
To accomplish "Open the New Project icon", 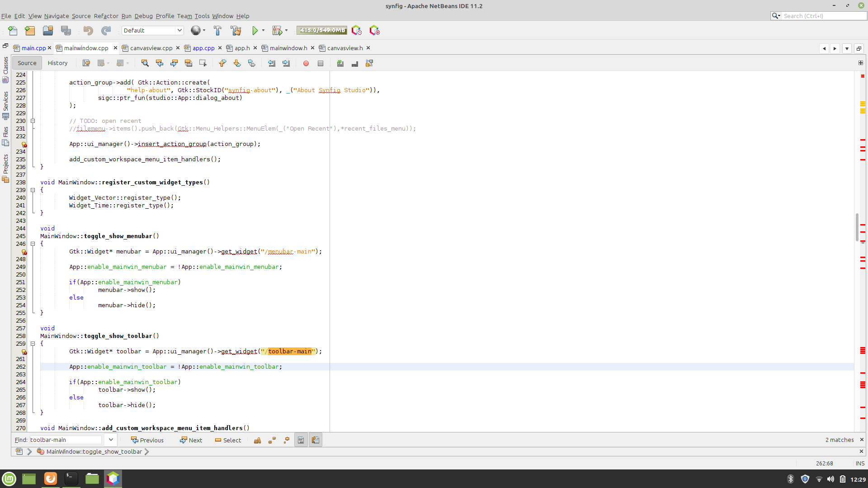I will tap(29, 31).
